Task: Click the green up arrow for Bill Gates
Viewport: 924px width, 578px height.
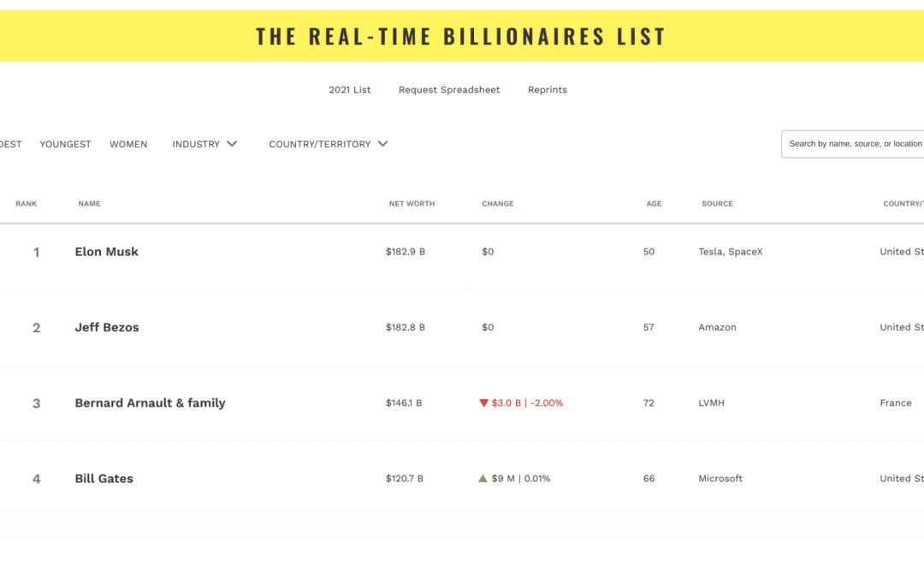Action: tap(483, 479)
